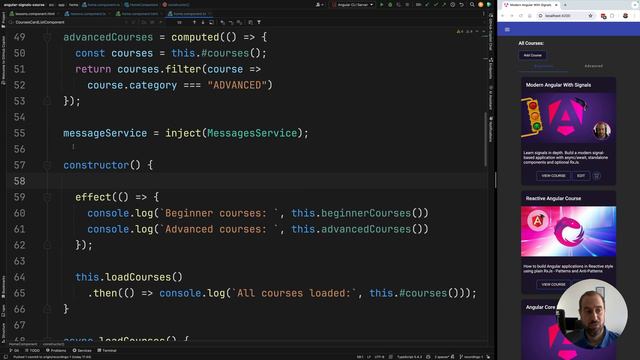Click TypeScript 5.4.2 in the status bar
640x360 pixels.
pos(409,357)
